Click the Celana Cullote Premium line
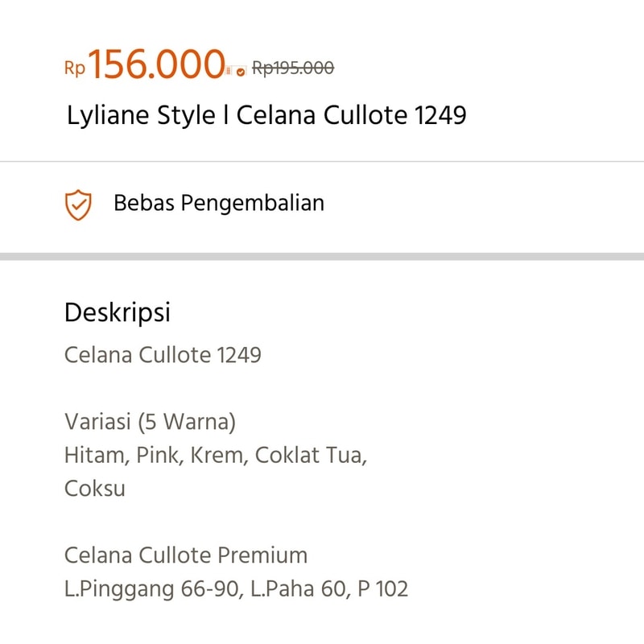 pyautogui.click(x=186, y=555)
